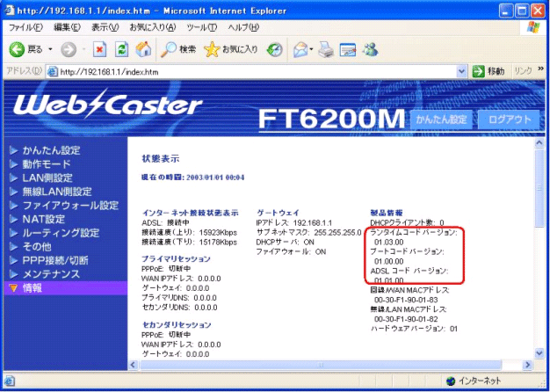Click the History toolbar icon

[275, 49]
